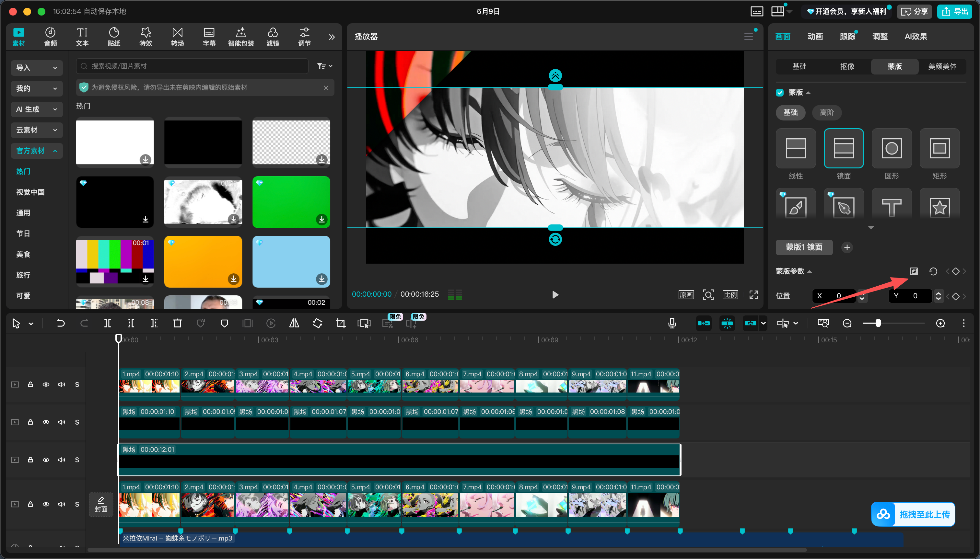Viewport: 980px width, 559px height.
Task: Click the 搜索视频/图片素材 search field
Action: (192, 66)
